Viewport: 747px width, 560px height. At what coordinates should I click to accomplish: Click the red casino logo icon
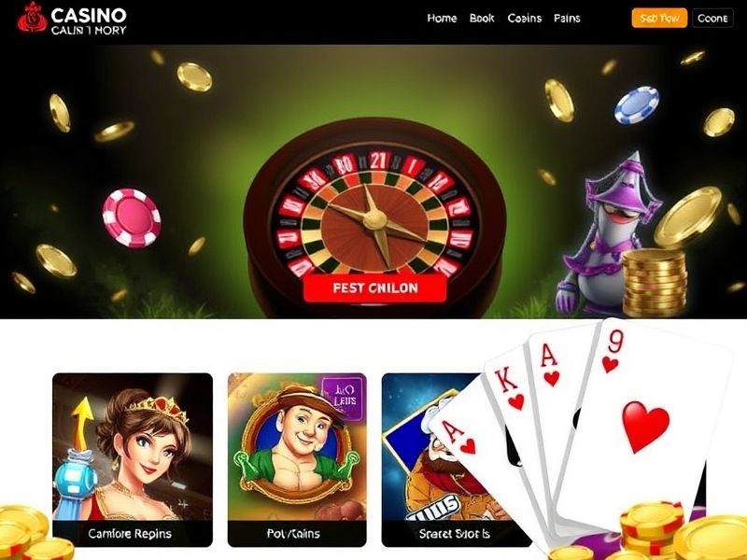pos(32,17)
